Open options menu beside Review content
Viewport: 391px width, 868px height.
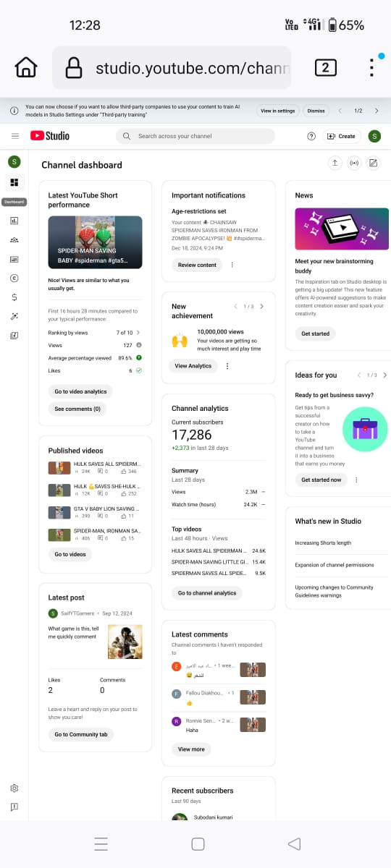232,265
